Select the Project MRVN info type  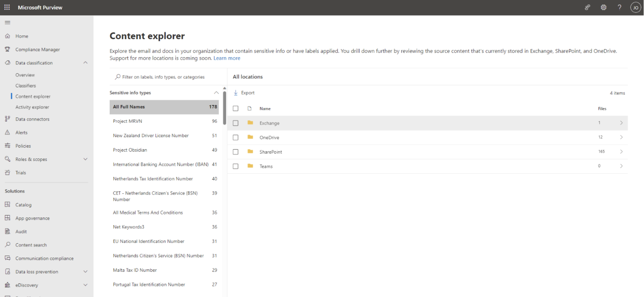(x=164, y=121)
